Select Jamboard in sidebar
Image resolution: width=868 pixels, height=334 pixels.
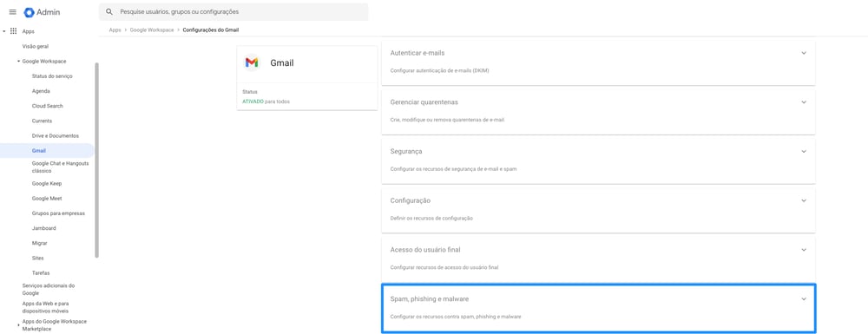[x=44, y=228]
